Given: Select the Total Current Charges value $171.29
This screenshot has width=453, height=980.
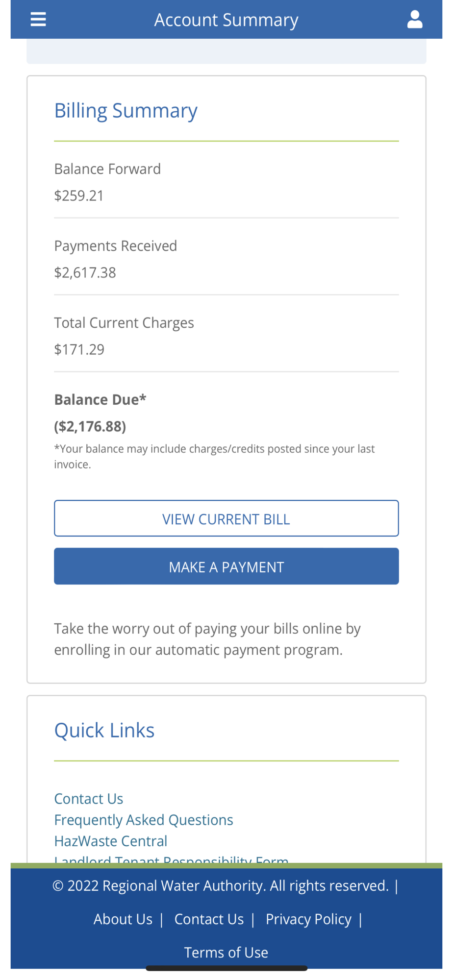Looking at the screenshot, I should click(79, 349).
